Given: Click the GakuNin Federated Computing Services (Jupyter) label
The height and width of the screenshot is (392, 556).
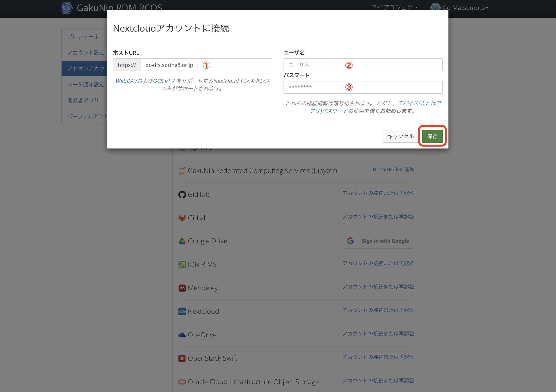Looking at the screenshot, I should point(262,171).
